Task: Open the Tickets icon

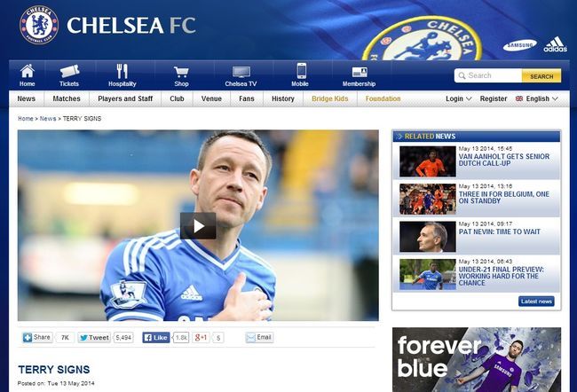Action: click(x=69, y=71)
